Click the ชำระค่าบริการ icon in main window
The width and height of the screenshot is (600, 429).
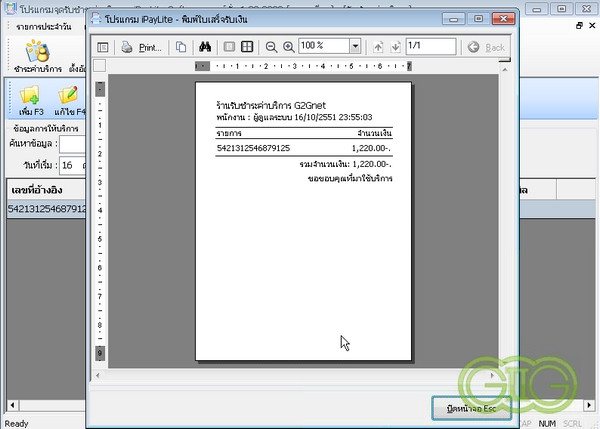click(x=38, y=56)
